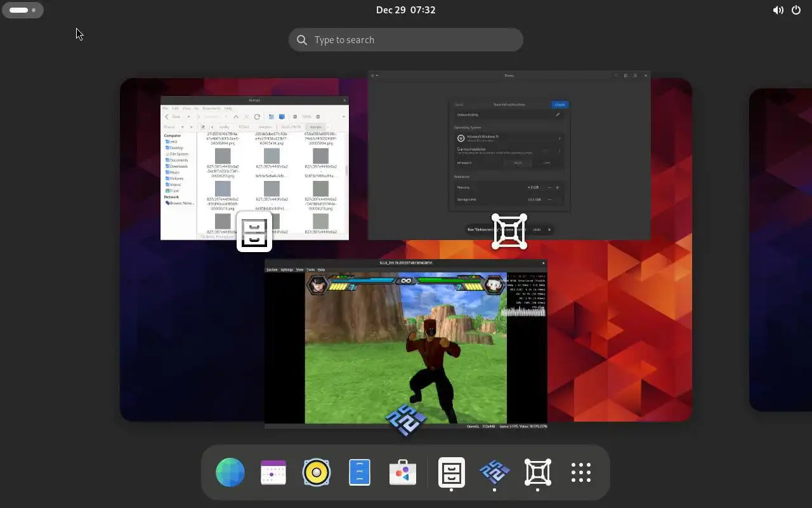Select the file manager window thumbnail
This screenshot has height=508, width=812.
(254, 168)
